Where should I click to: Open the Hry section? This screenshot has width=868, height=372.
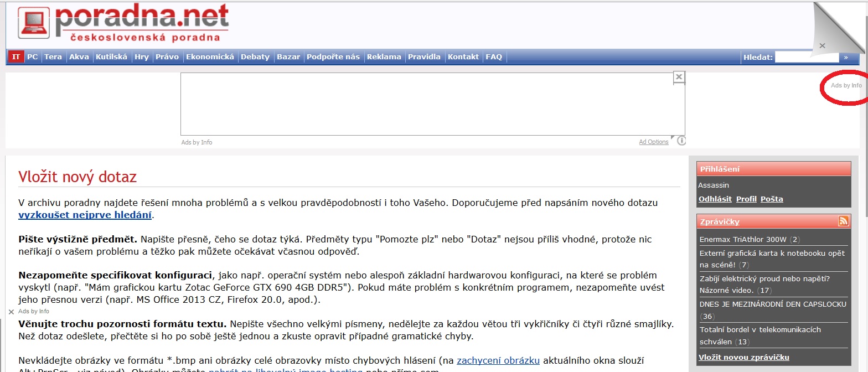142,56
